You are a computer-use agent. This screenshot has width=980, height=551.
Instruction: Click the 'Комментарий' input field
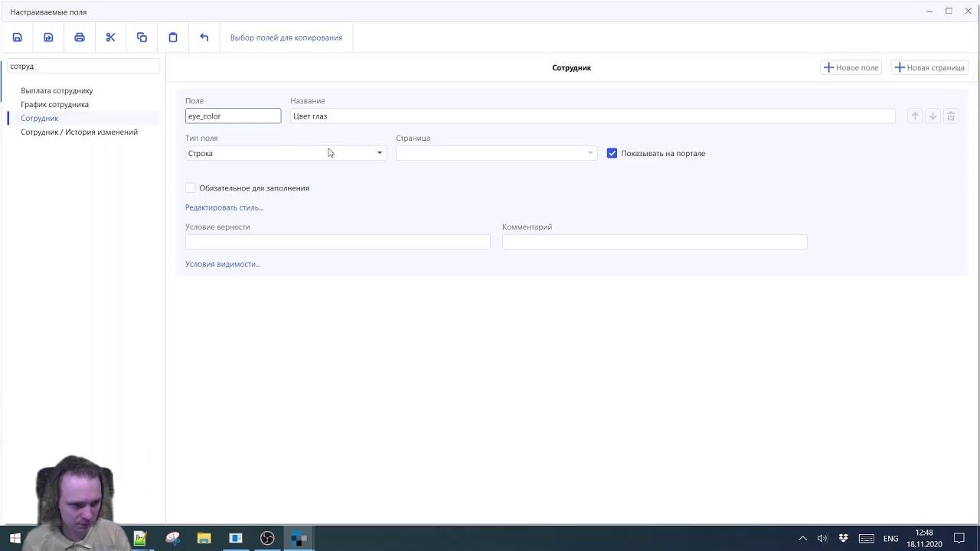[x=655, y=242]
